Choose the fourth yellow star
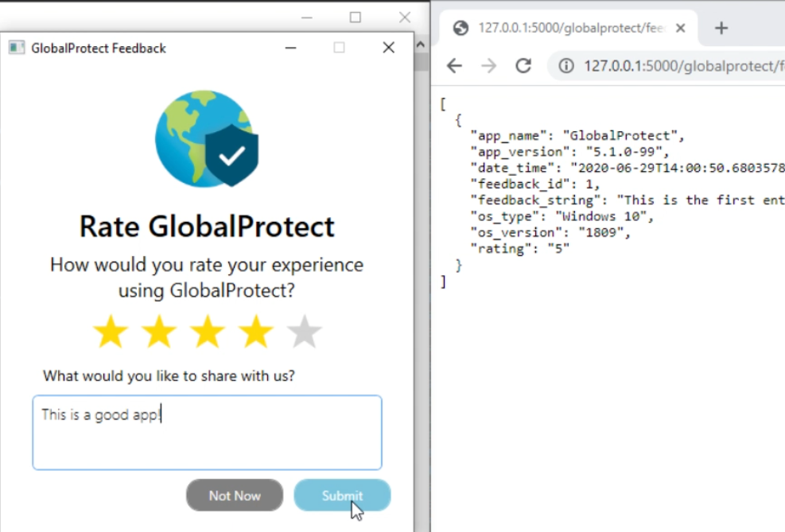Screen dimensions: 785x532 click(x=256, y=332)
